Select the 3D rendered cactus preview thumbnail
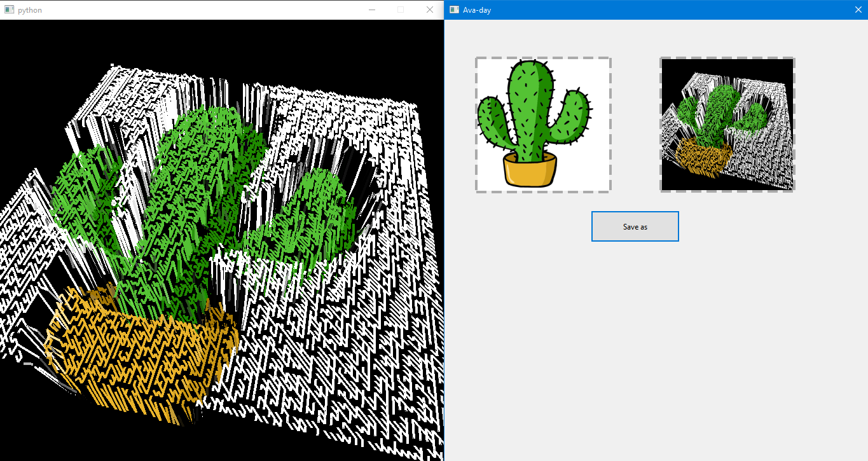This screenshot has height=461, width=868. coord(727,125)
